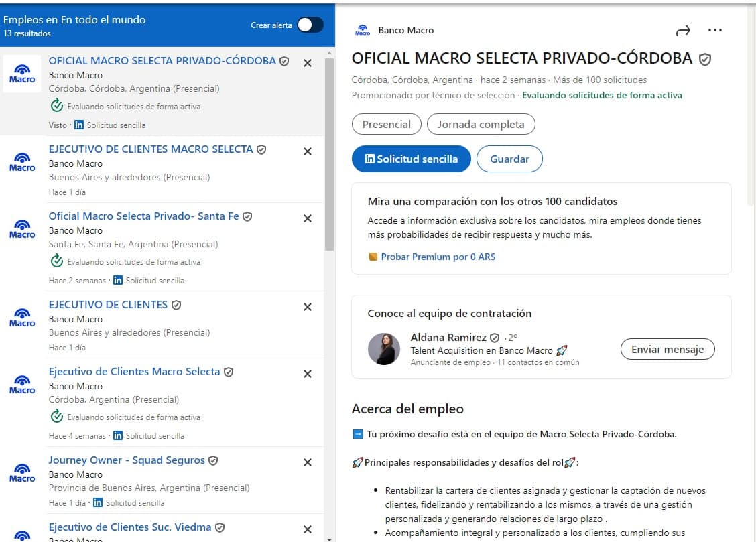Click the Jornada completa pill
The width and height of the screenshot is (756, 542).
click(x=481, y=124)
